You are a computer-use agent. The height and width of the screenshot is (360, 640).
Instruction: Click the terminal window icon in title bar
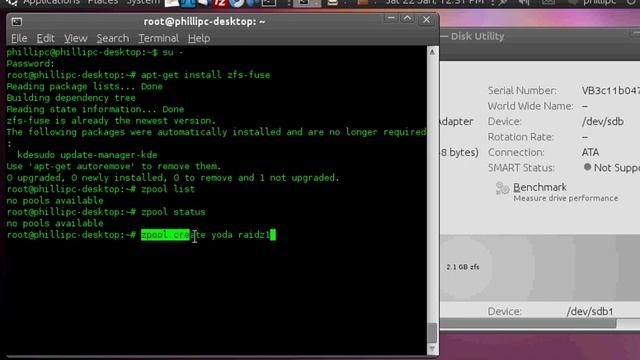[x=16, y=22]
